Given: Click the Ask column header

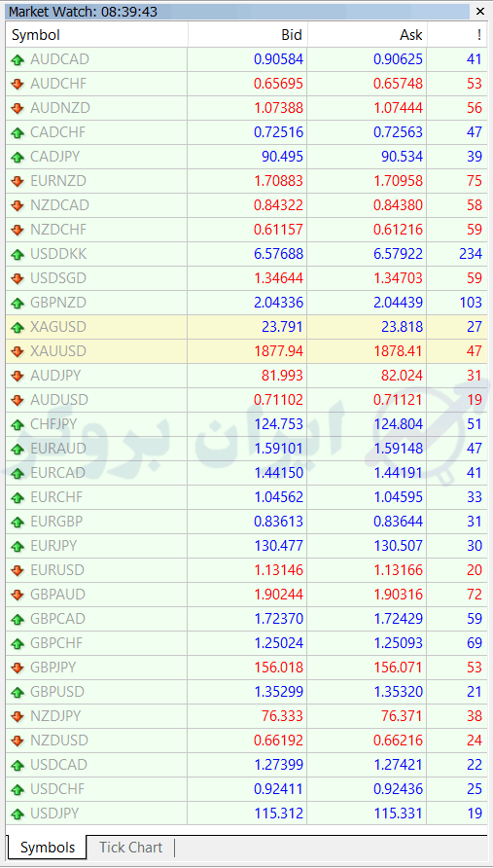Looking at the screenshot, I should pyautogui.click(x=368, y=35).
